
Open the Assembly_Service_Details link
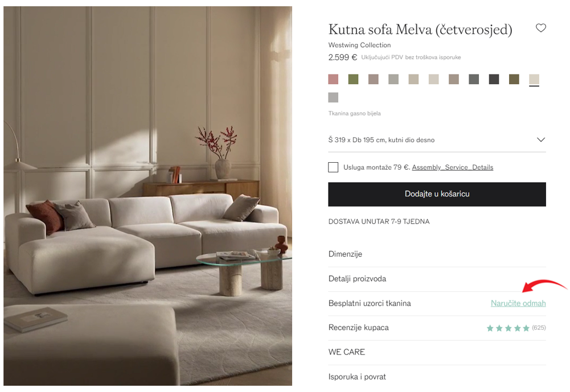pyautogui.click(x=452, y=167)
